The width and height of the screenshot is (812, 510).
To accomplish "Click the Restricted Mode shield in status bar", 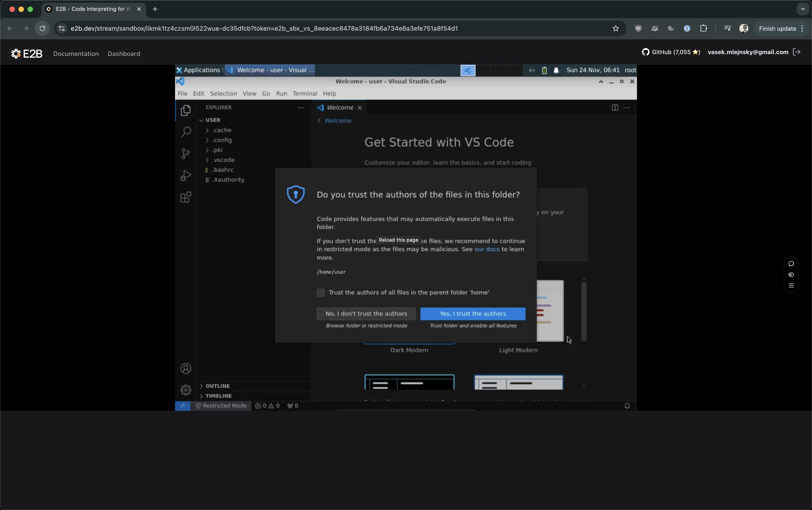I will (221, 406).
